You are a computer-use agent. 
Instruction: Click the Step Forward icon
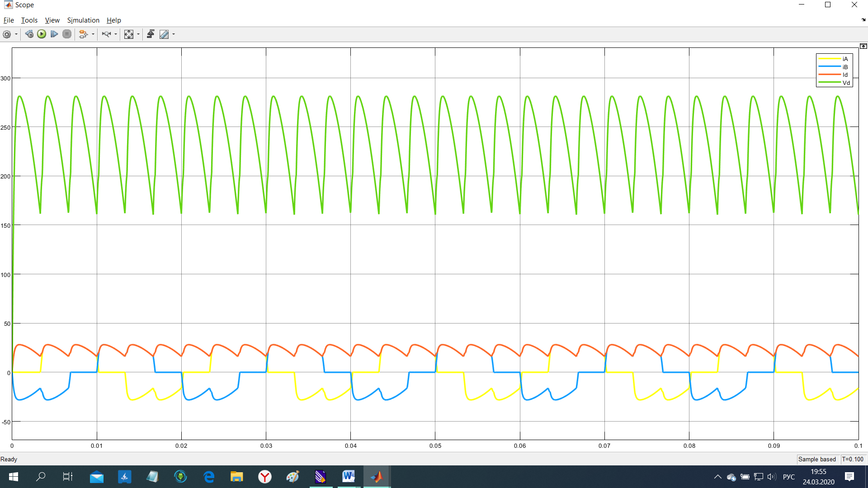[x=54, y=34]
